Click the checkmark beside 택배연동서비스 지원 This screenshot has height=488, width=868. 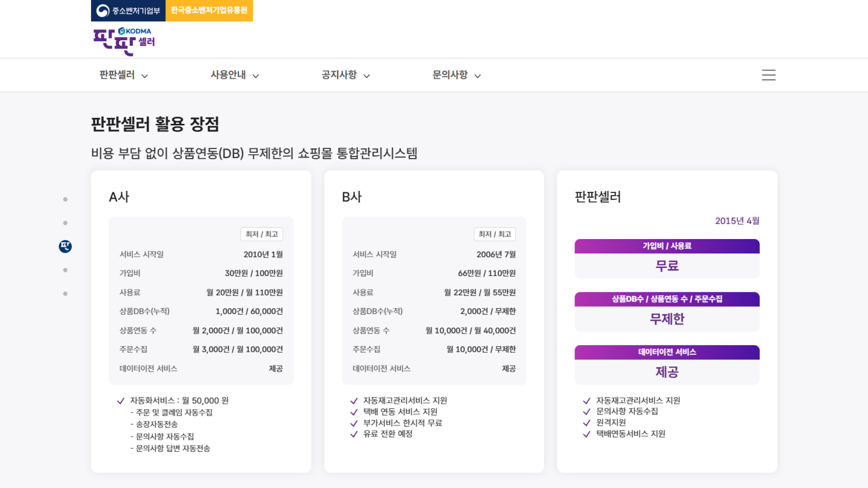587,434
